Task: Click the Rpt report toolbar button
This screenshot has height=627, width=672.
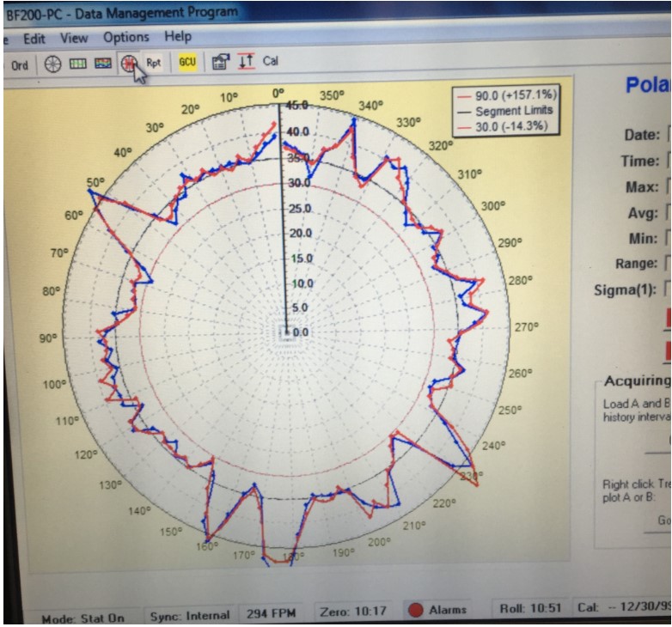Action: 153,63
